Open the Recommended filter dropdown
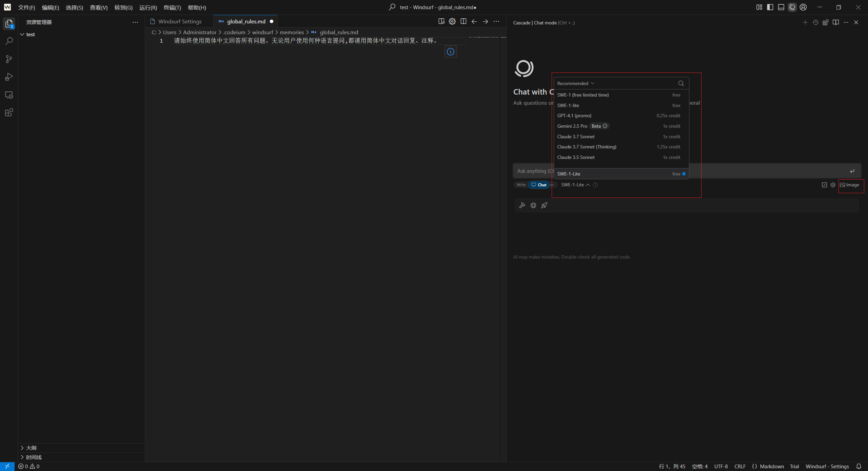Image resolution: width=868 pixels, height=471 pixels. tap(575, 83)
